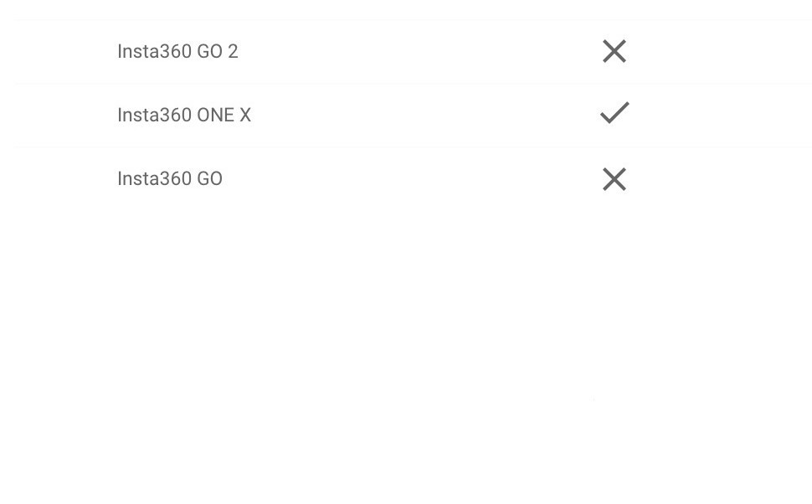Select the Insta360 GO 2 label

pyautogui.click(x=177, y=51)
